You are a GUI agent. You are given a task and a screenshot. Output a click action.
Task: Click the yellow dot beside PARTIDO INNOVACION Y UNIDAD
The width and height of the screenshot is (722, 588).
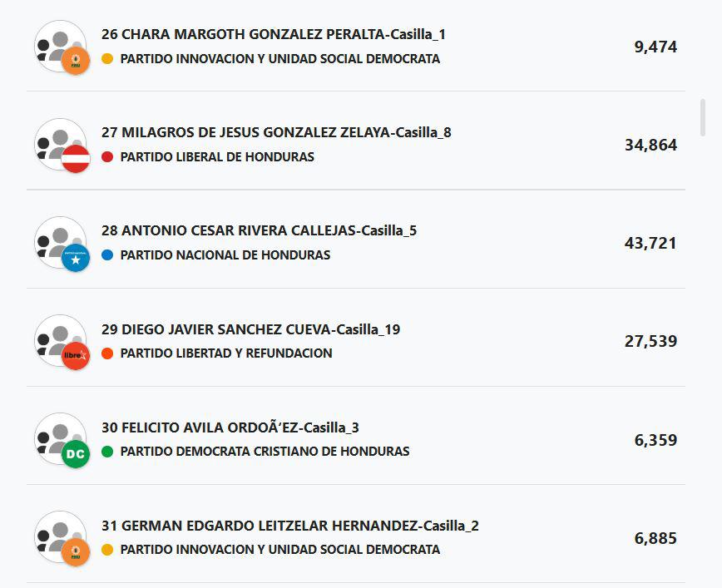tap(109, 59)
